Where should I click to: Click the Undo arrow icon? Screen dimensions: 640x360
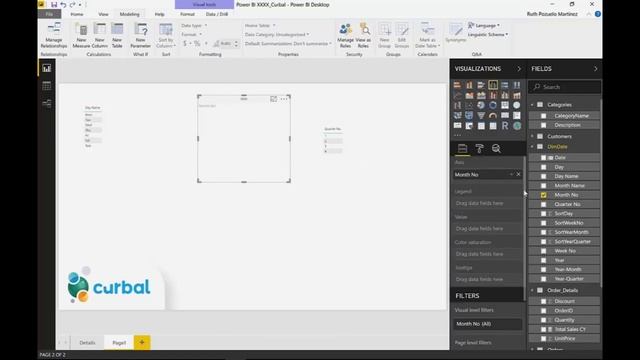[63, 4]
